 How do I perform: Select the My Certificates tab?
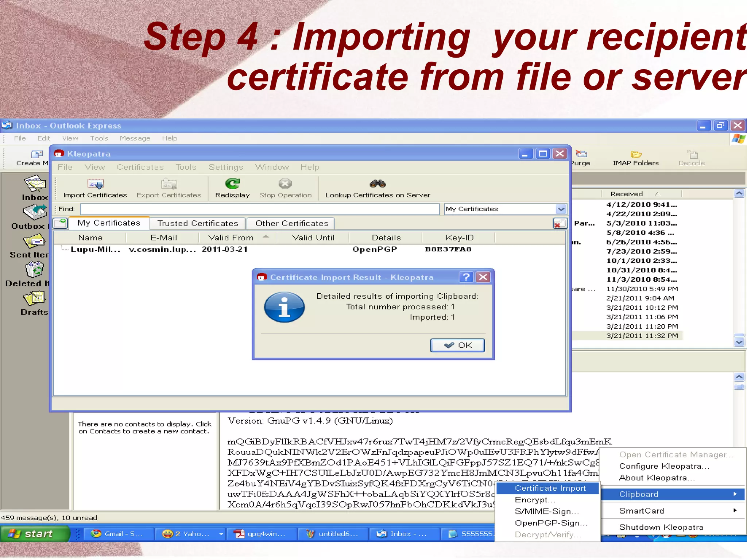[109, 223]
